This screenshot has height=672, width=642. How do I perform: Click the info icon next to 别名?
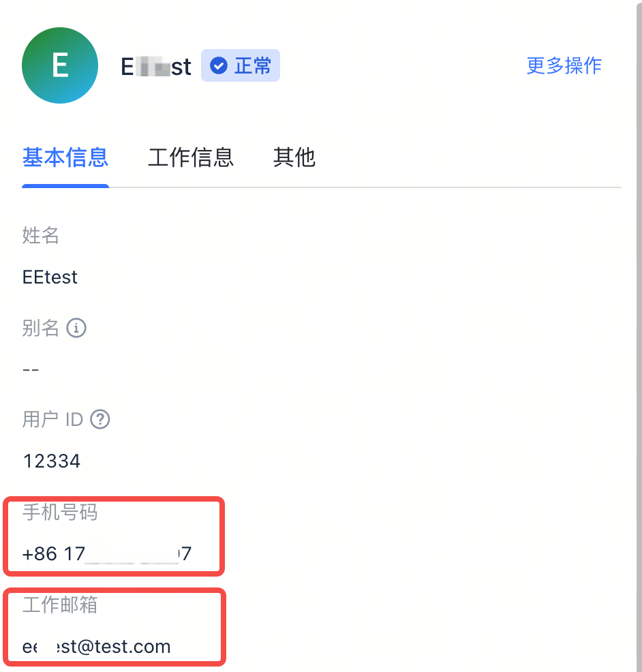point(76,328)
